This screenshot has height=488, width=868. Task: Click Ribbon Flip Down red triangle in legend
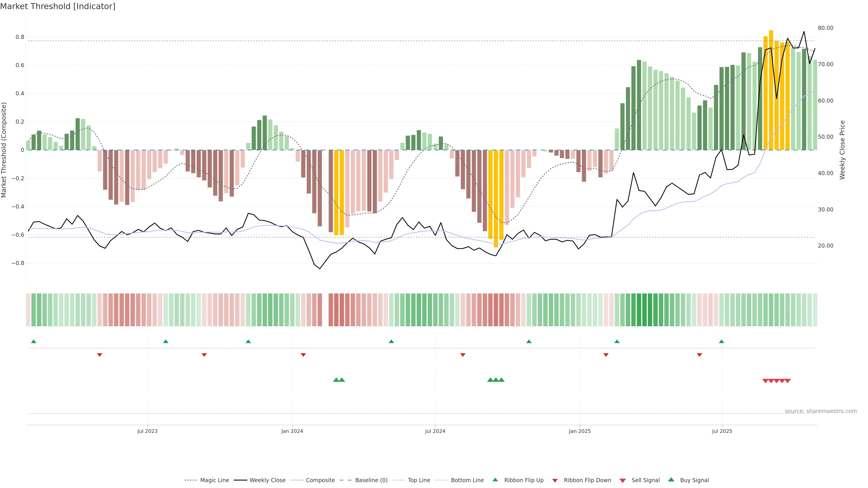coord(555,481)
